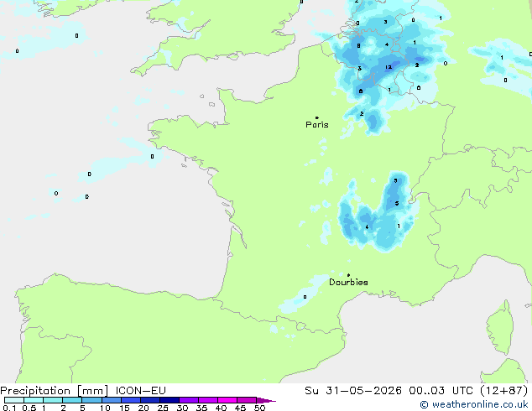Pick the 35–40 mm legend color swatch
The image size is (532, 411).
coord(208,400)
